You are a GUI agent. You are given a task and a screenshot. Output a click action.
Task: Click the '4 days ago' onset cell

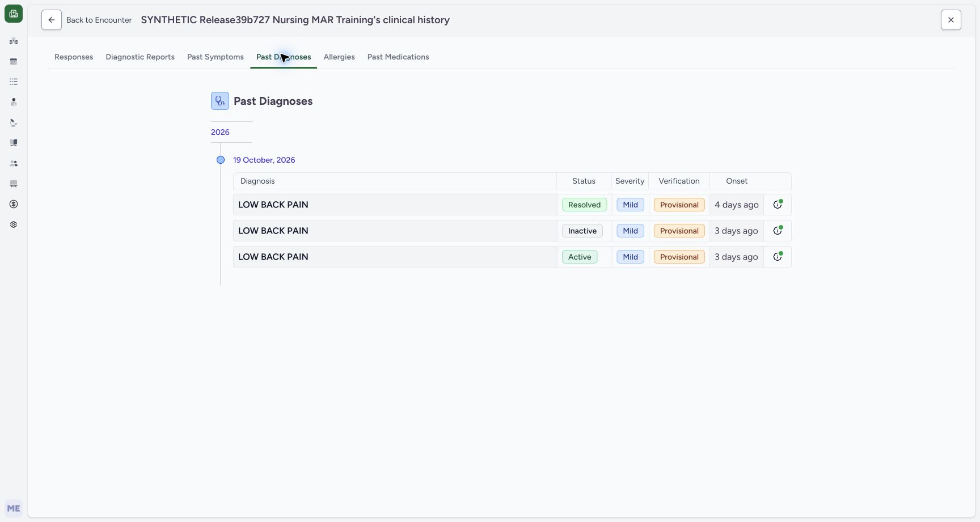737,205
